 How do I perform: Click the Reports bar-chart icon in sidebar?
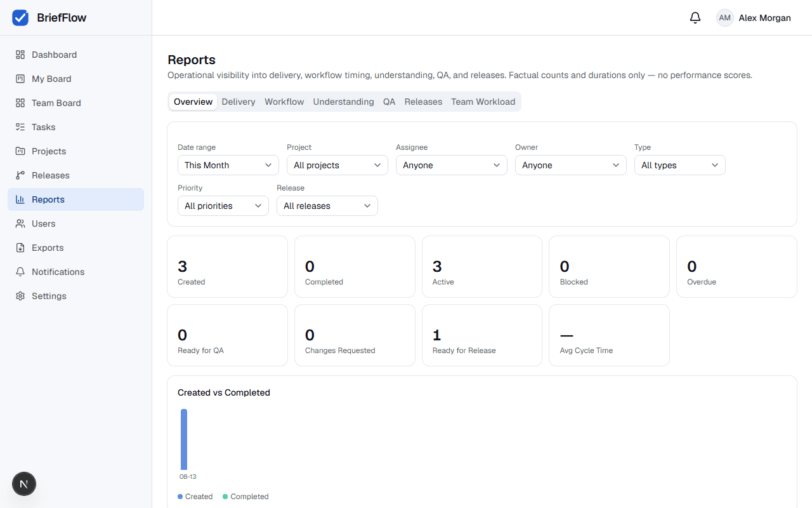20,199
